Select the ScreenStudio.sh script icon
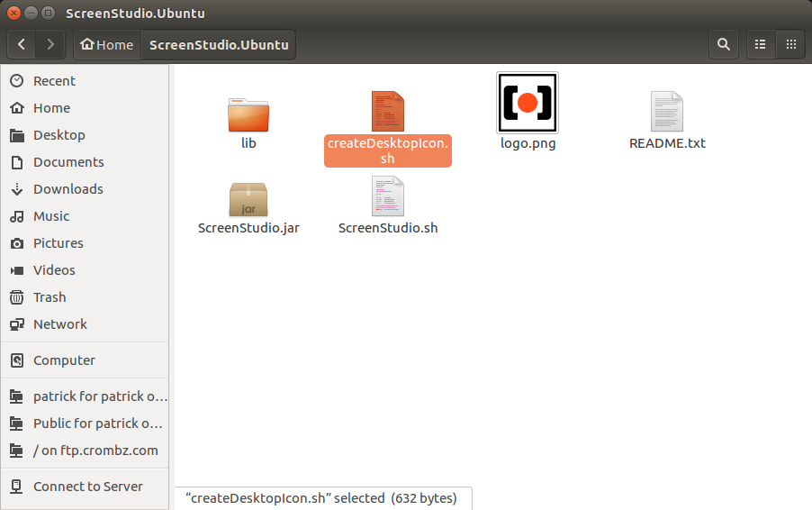Viewport: 812px width, 510px height. tap(387, 196)
